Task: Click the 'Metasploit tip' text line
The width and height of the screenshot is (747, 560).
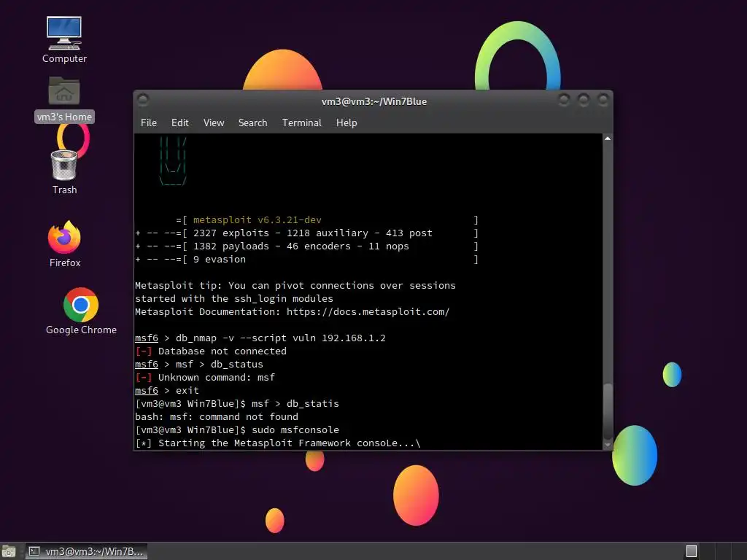Action: 295,286
